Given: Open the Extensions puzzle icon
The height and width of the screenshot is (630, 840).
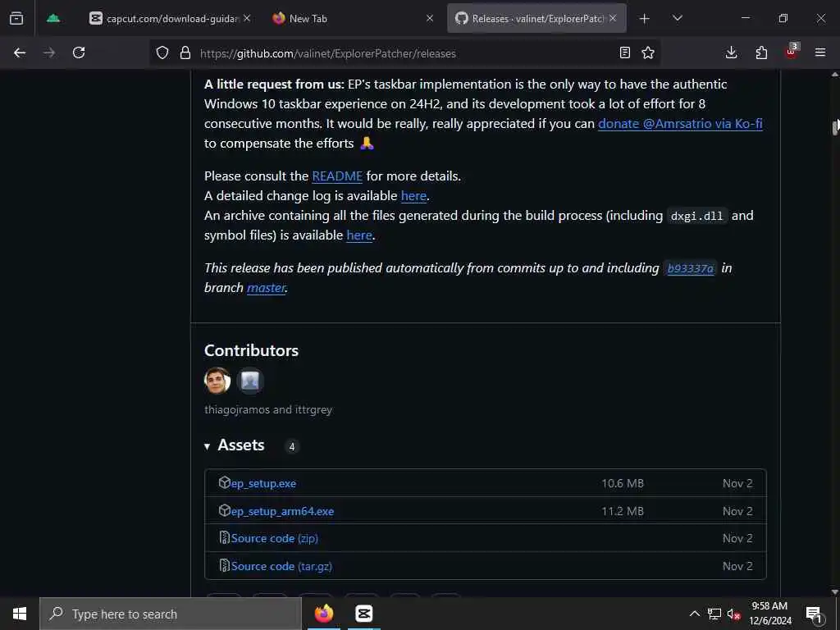Looking at the screenshot, I should (x=761, y=52).
